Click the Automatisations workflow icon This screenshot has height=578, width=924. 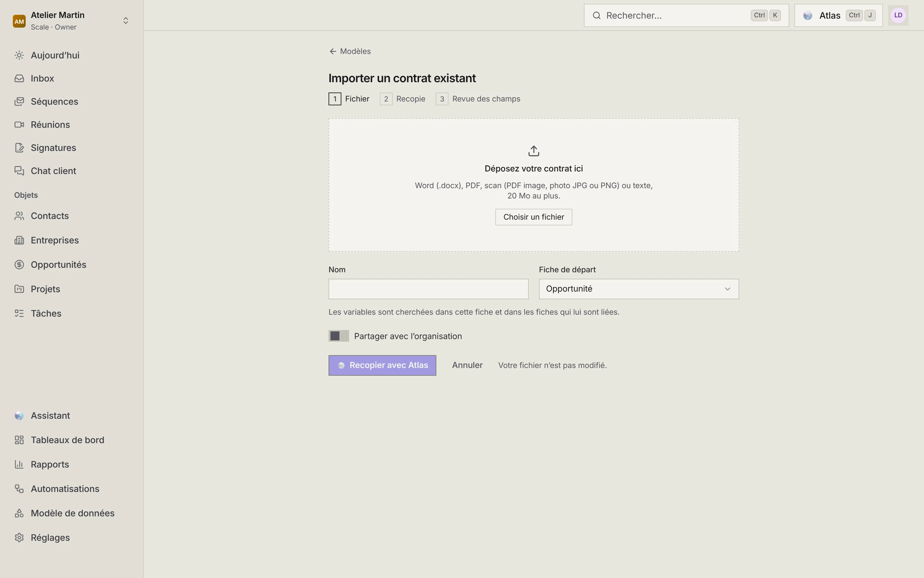point(19,489)
